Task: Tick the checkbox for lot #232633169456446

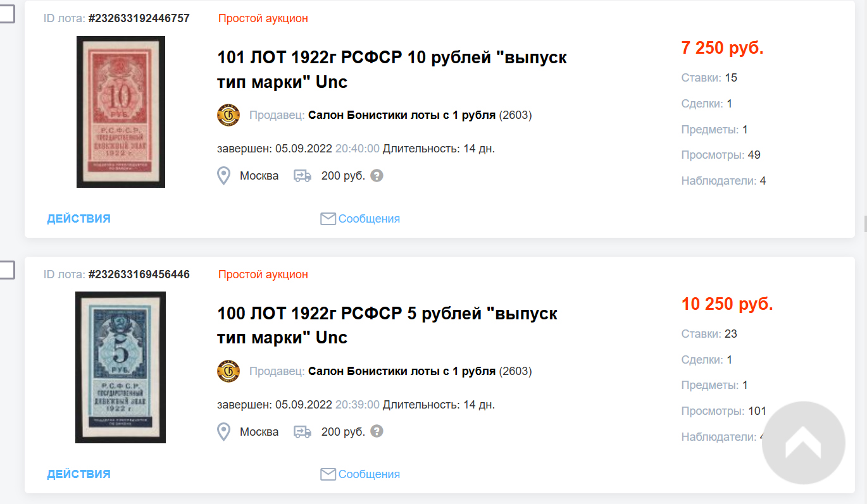Action: coord(6,270)
